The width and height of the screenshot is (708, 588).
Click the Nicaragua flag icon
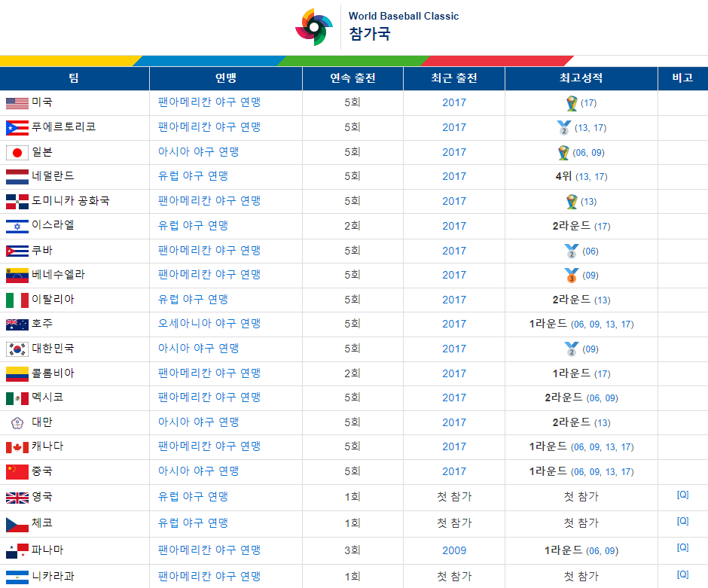click(17, 577)
